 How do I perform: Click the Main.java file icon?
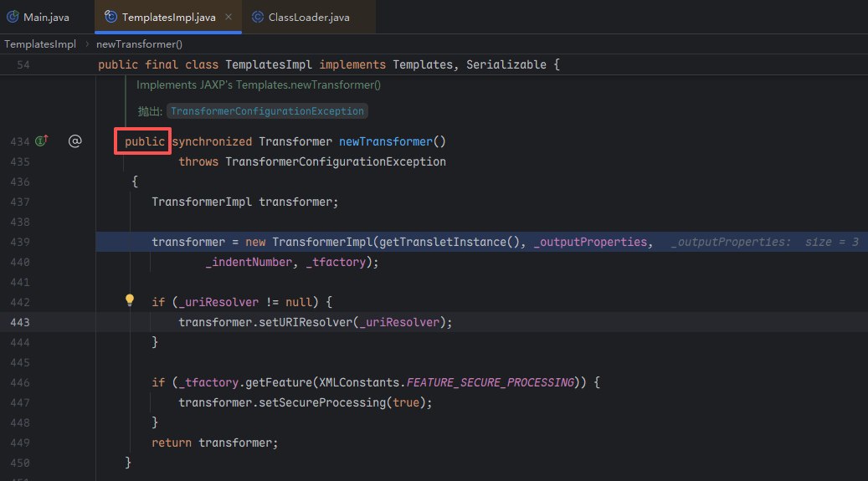pyautogui.click(x=13, y=17)
